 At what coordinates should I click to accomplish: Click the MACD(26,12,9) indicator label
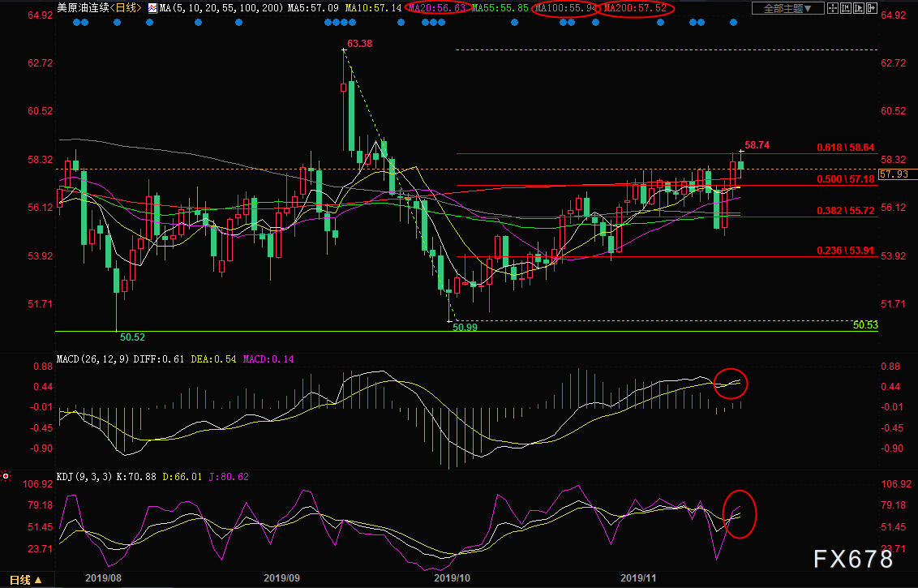click(x=93, y=359)
